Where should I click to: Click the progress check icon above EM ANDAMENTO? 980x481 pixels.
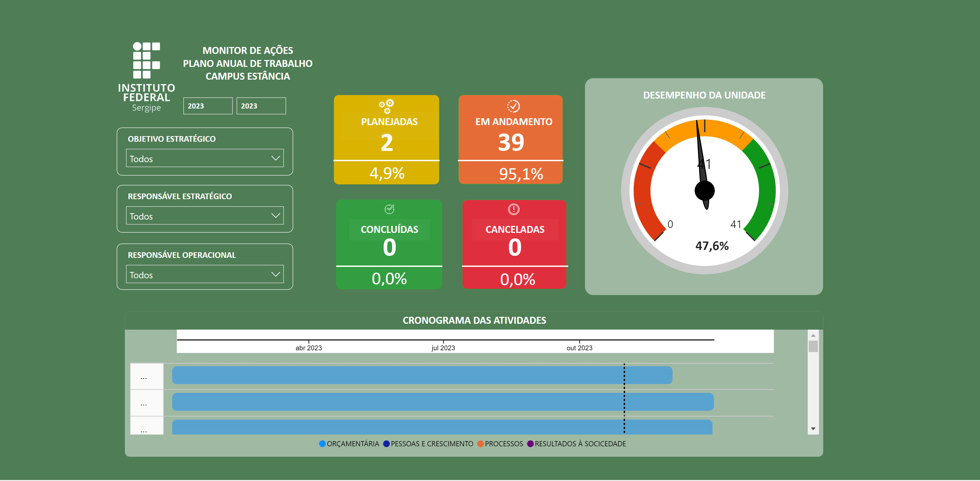(513, 106)
